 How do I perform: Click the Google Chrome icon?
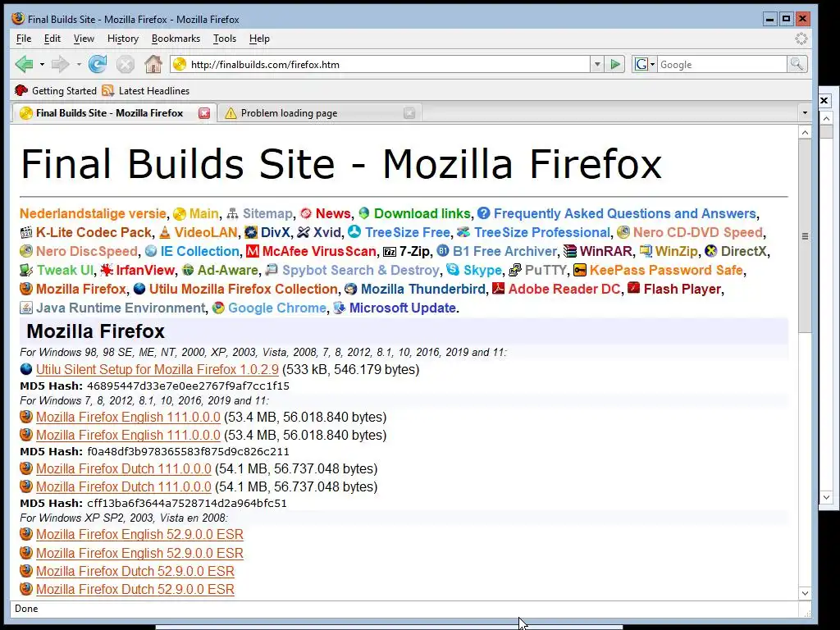click(218, 308)
